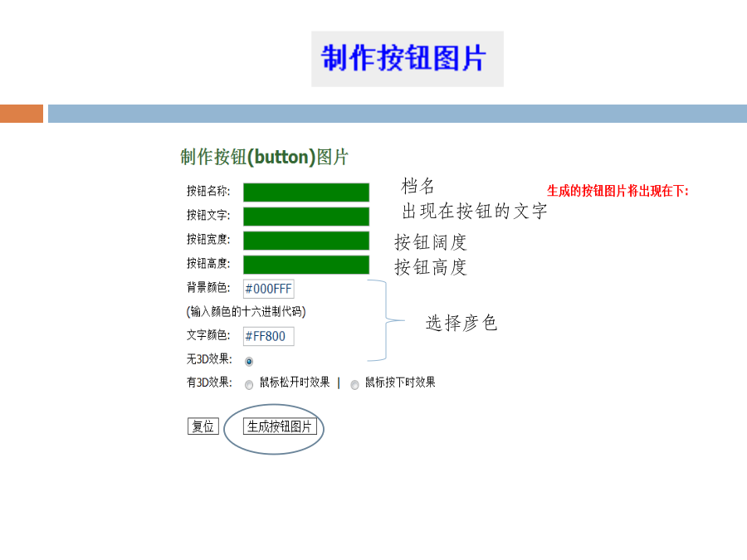Viewport: 747px width, 560px height.
Task: Click the 按钮名称: label
Action: [x=208, y=191]
